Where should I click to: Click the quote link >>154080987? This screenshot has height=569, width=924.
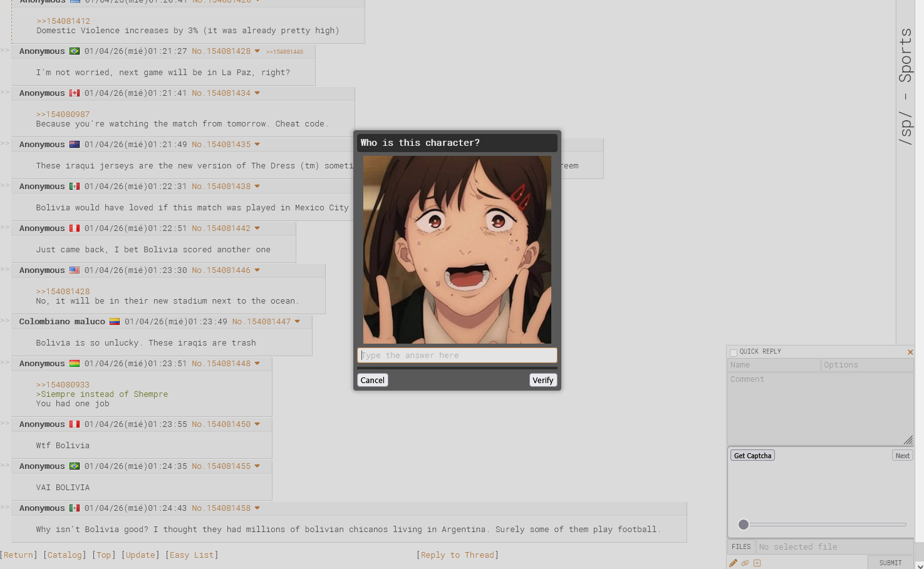63,115
